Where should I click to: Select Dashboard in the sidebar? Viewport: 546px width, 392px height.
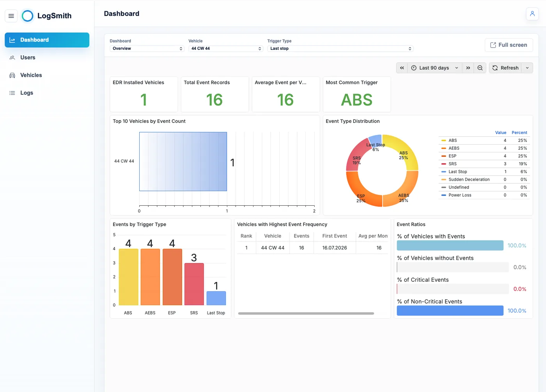[47, 40]
